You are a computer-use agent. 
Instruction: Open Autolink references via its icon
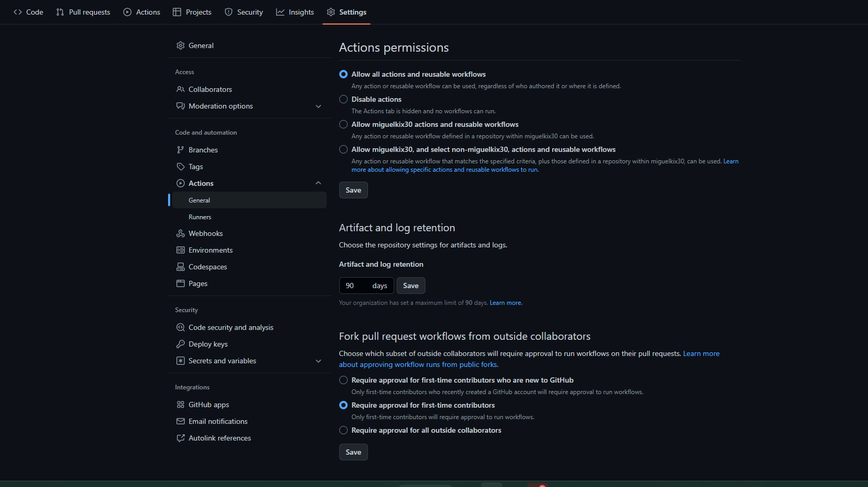180,438
